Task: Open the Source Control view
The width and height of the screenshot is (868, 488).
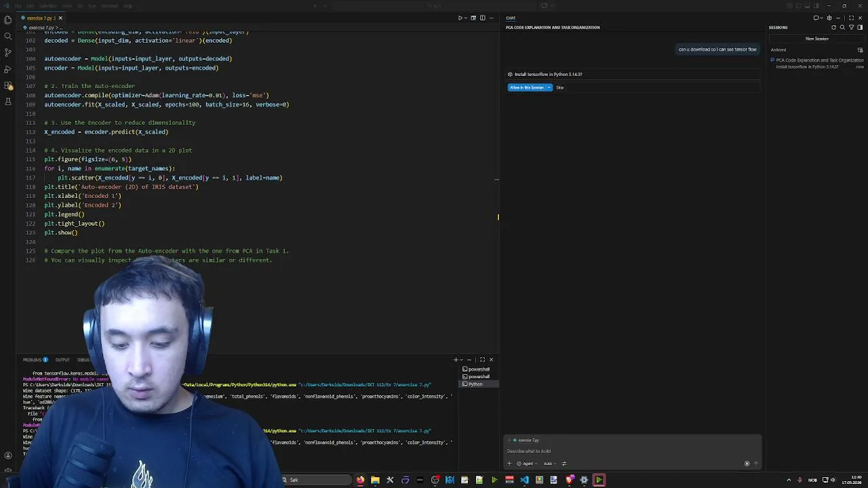Action: [x=8, y=52]
